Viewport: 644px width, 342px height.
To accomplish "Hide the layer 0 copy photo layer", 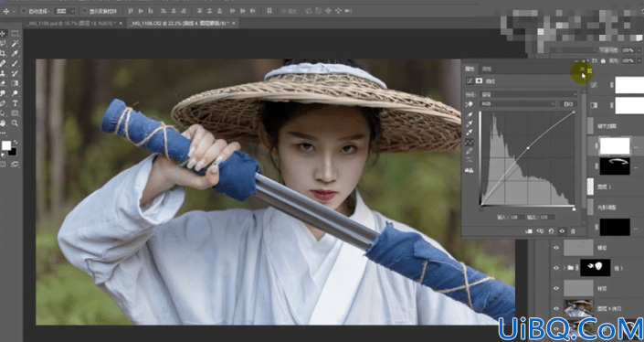I will pyautogui.click(x=556, y=309).
